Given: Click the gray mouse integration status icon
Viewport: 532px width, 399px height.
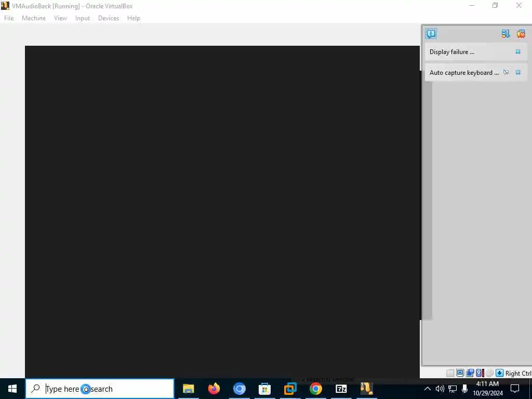Looking at the screenshot, I should 489,373.
